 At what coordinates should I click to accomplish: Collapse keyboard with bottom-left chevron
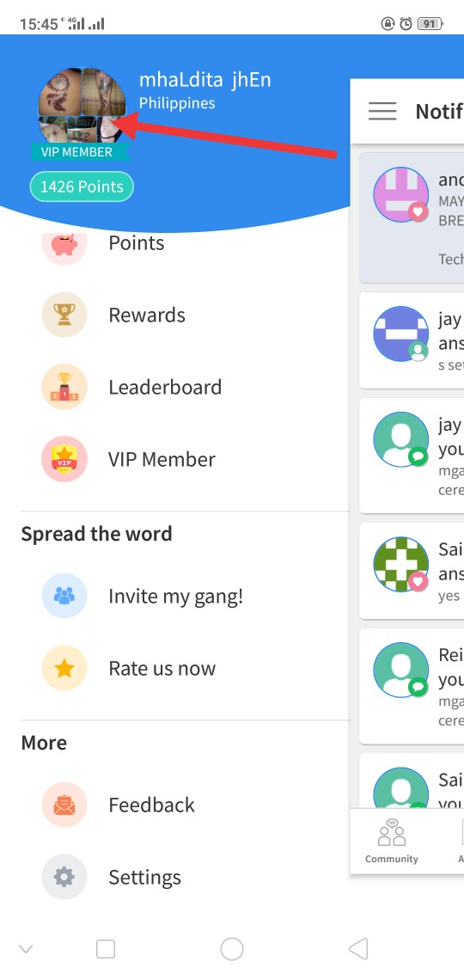(26, 949)
